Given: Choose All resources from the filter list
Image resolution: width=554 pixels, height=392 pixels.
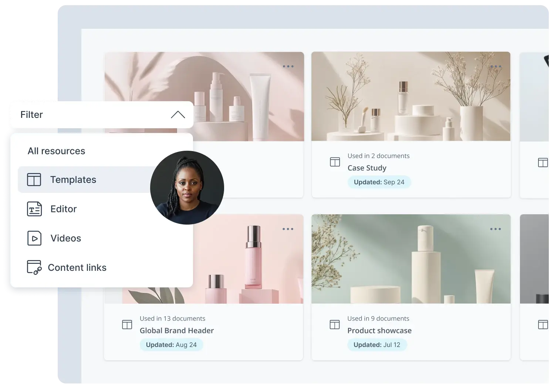Looking at the screenshot, I should 57,151.
